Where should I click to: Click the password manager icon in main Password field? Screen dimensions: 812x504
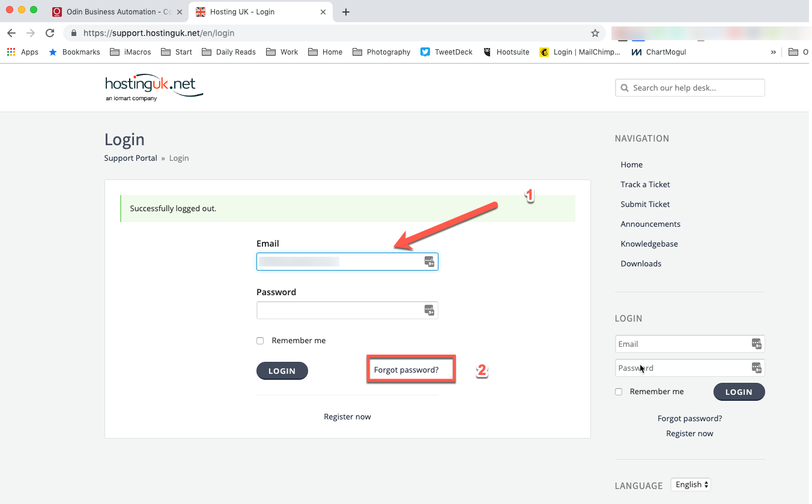(429, 310)
